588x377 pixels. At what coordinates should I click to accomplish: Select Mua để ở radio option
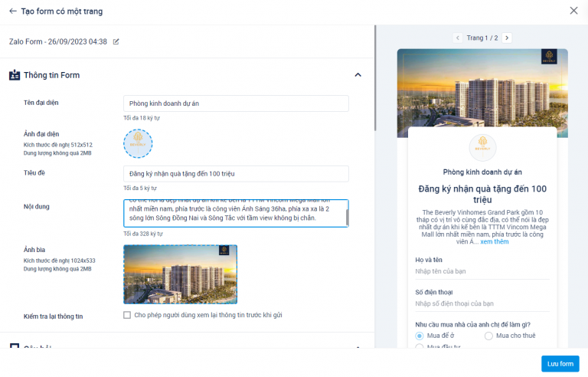tap(420, 336)
